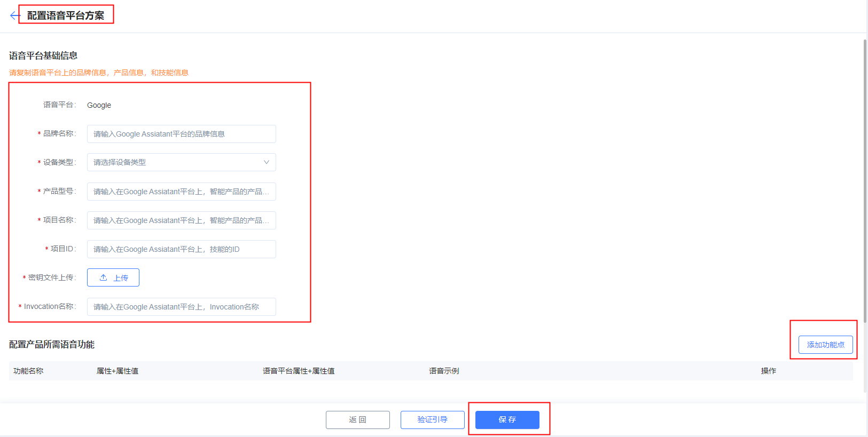Click the 功能名称 column header
868x437 pixels.
tap(28, 371)
